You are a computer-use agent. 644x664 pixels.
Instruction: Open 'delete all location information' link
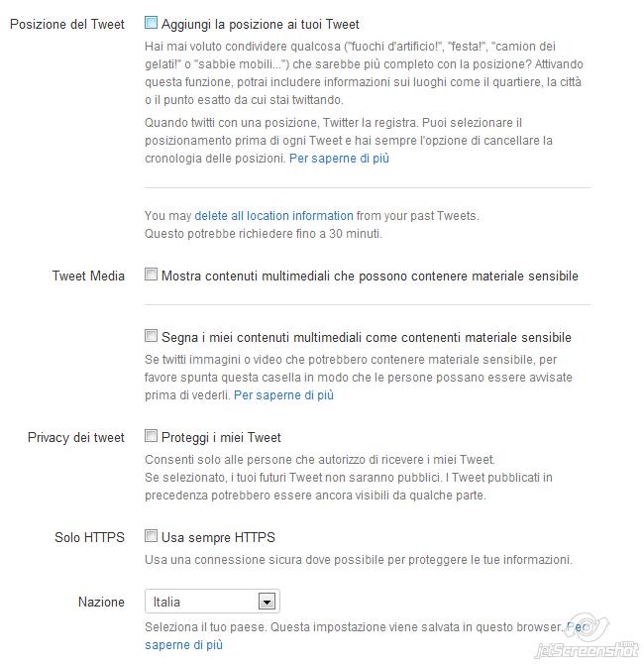pyautogui.click(x=273, y=216)
